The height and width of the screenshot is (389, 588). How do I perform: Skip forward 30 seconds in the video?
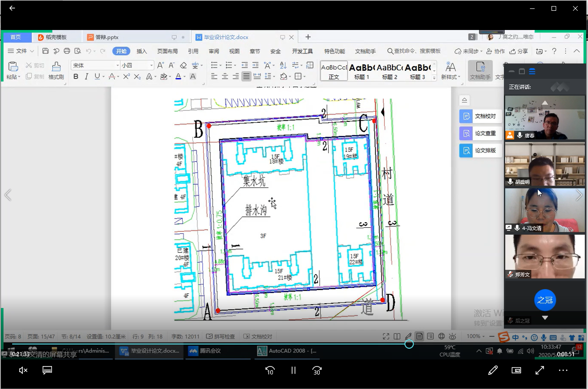[x=317, y=370]
